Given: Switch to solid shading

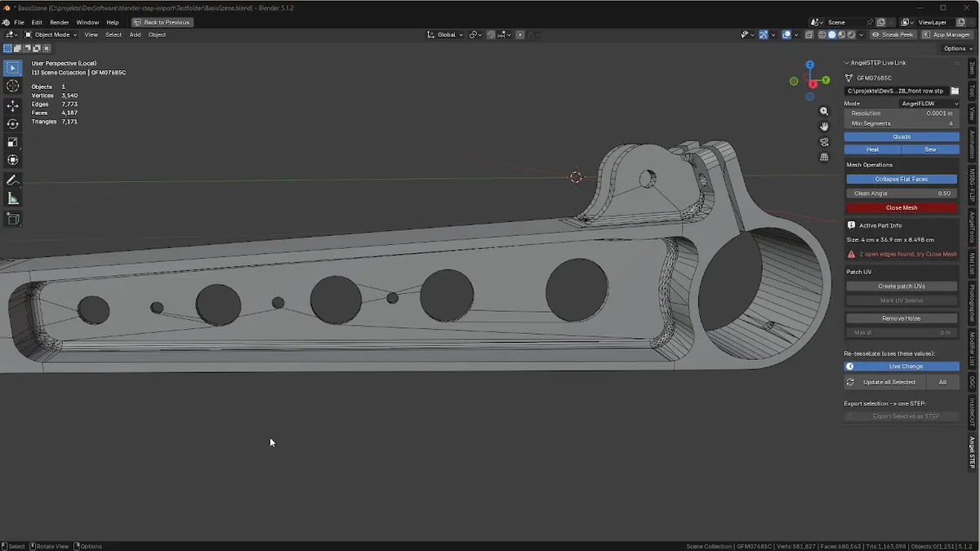Looking at the screenshot, I should pos(832,35).
